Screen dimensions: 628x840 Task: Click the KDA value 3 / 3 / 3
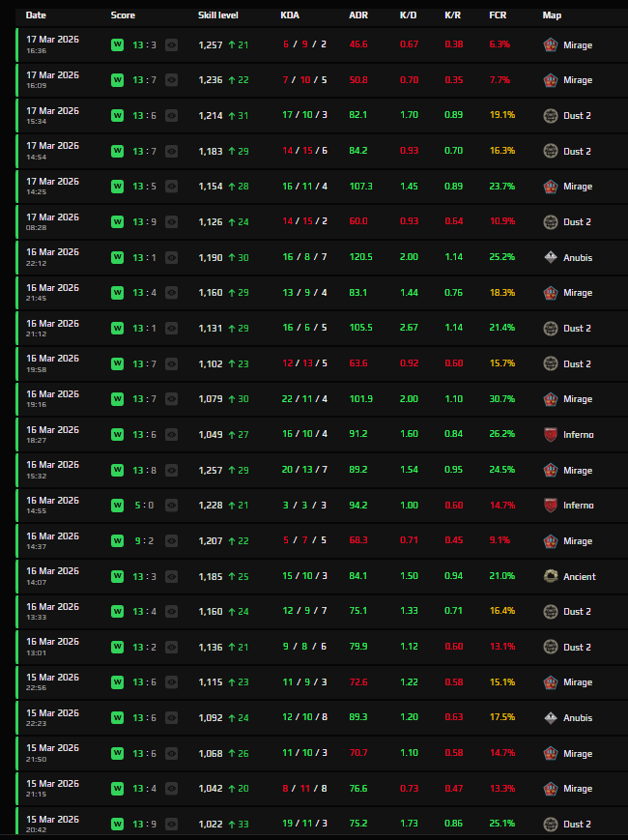[x=304, y=505]
